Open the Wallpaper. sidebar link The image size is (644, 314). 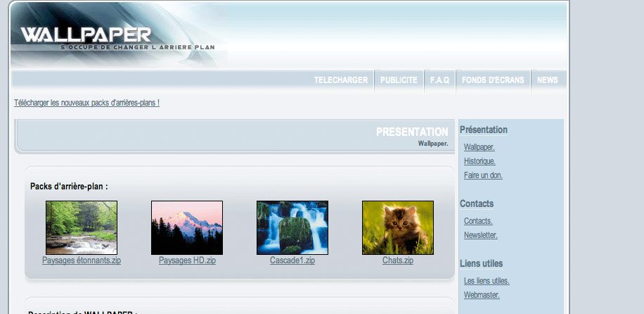[x=479, y=147]
